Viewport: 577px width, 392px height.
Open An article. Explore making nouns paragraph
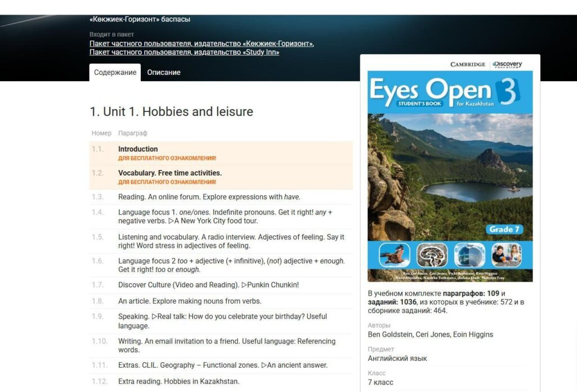click(x=189, y=301)
